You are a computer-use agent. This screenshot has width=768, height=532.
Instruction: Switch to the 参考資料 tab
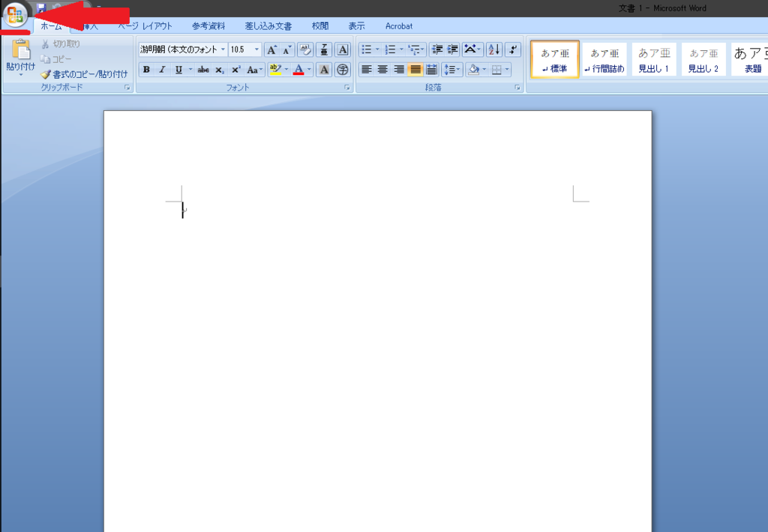click(208, 26)
